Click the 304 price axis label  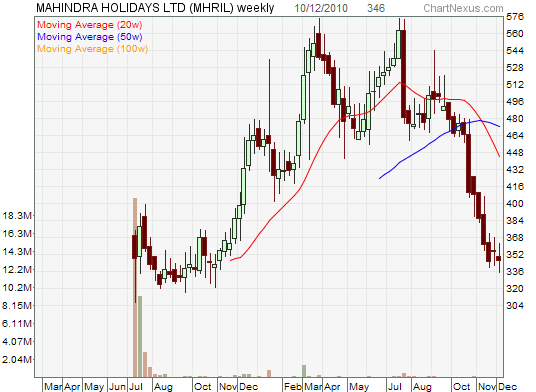(515, 306)
